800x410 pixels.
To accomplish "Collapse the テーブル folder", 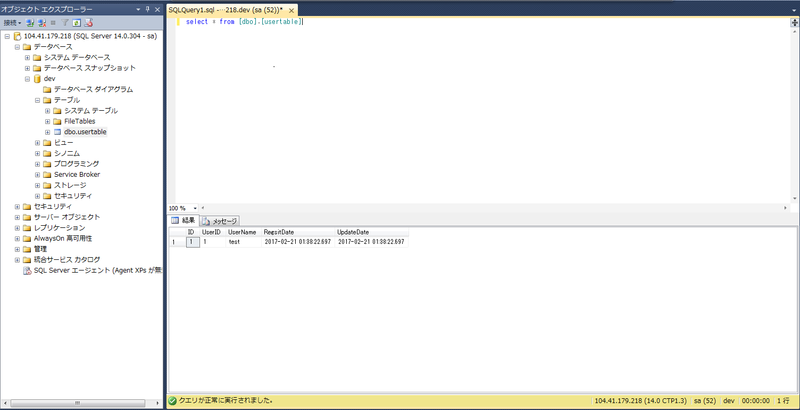I will [x=38, y=100].
